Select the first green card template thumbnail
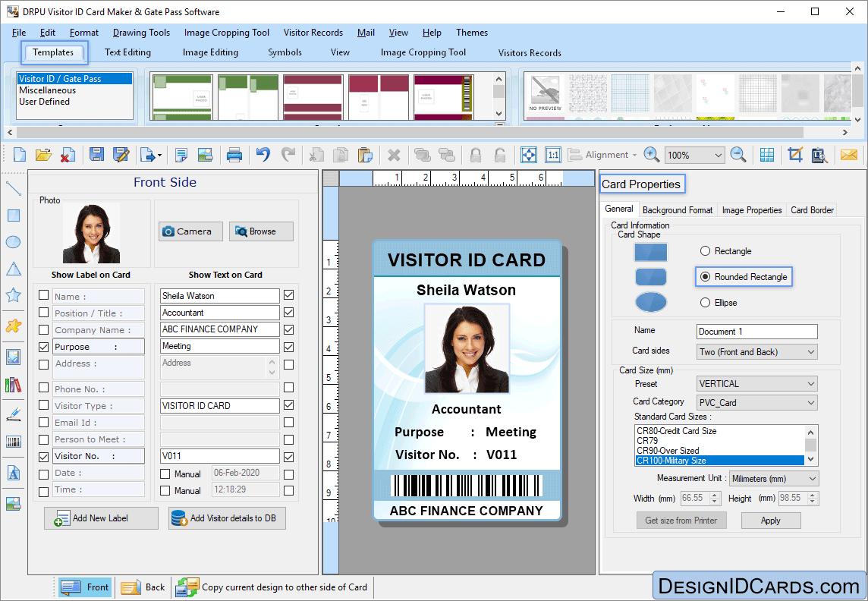 point(182,97)
